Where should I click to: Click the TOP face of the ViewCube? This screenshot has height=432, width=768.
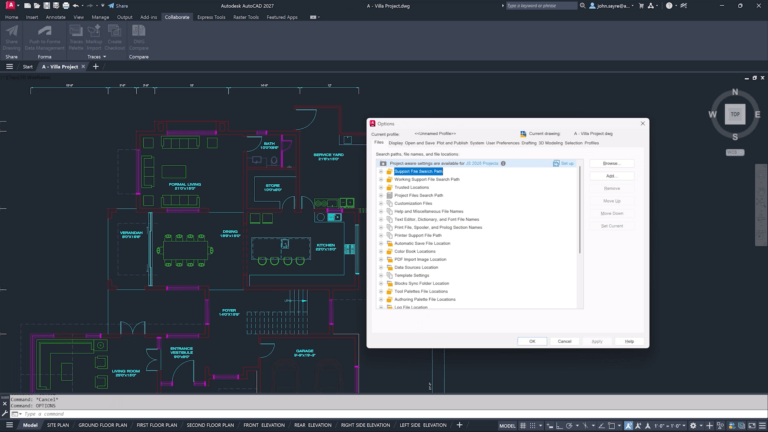coord(735,114)
